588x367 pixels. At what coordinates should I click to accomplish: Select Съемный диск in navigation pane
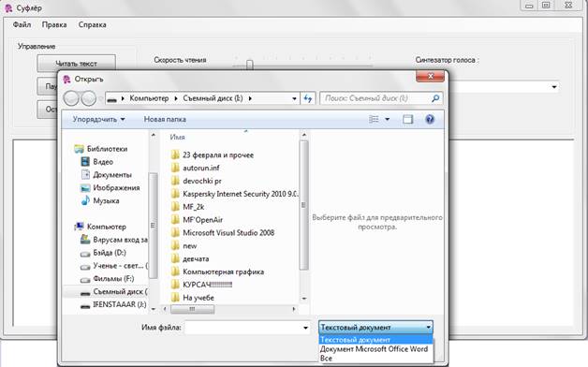(114, 292)
